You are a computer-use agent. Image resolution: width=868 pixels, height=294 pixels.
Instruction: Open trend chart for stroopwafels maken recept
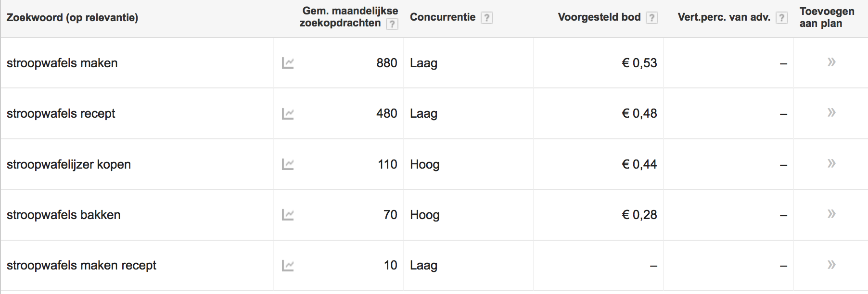click(x=288, y=266)
